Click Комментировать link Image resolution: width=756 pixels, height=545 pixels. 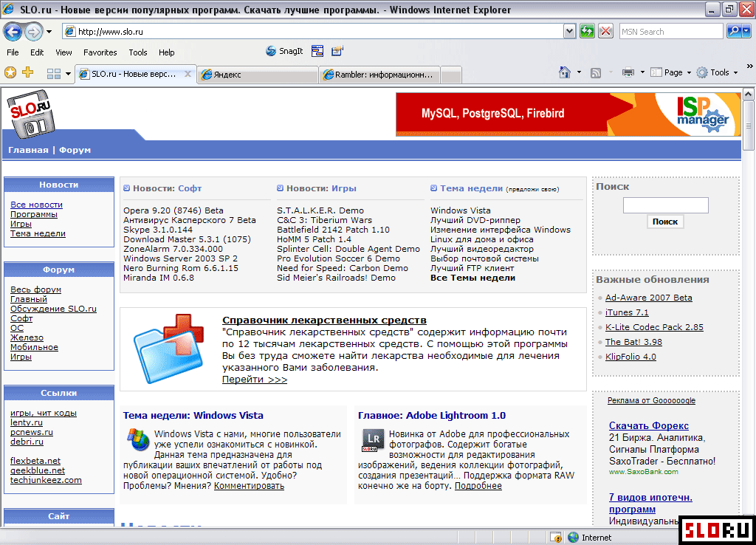click(249, 486)
